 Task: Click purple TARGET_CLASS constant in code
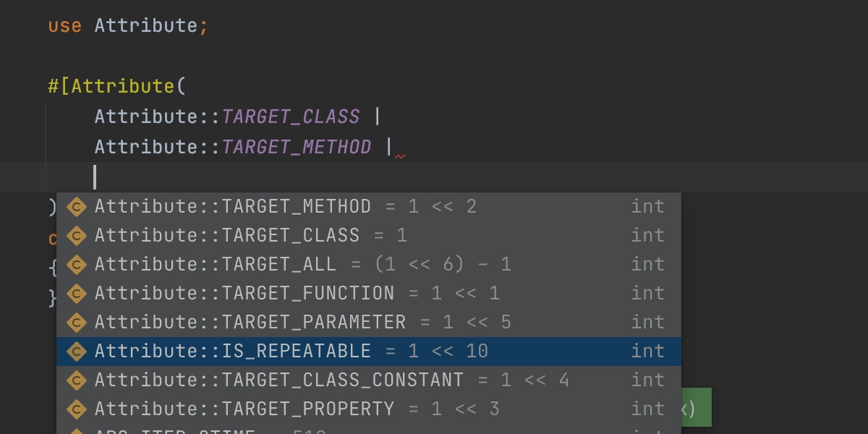click(x=291, y=116)
